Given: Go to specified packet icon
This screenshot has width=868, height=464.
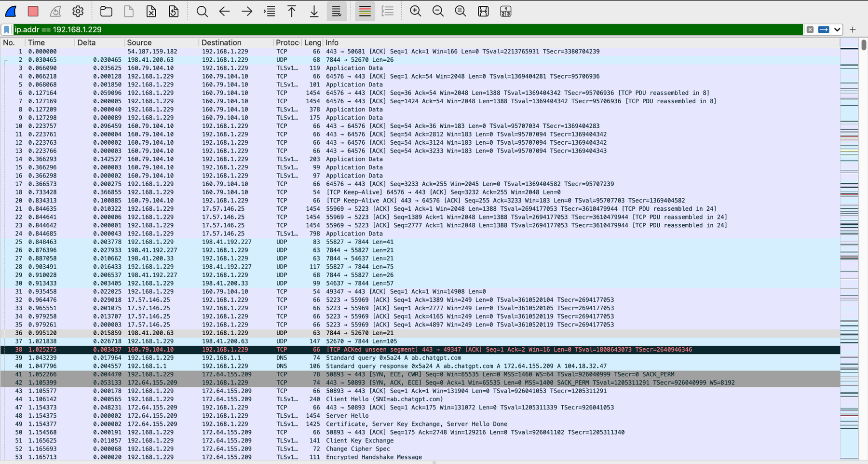Looking at the screenshot, I should pyautogui.click(x=270, y=11).
